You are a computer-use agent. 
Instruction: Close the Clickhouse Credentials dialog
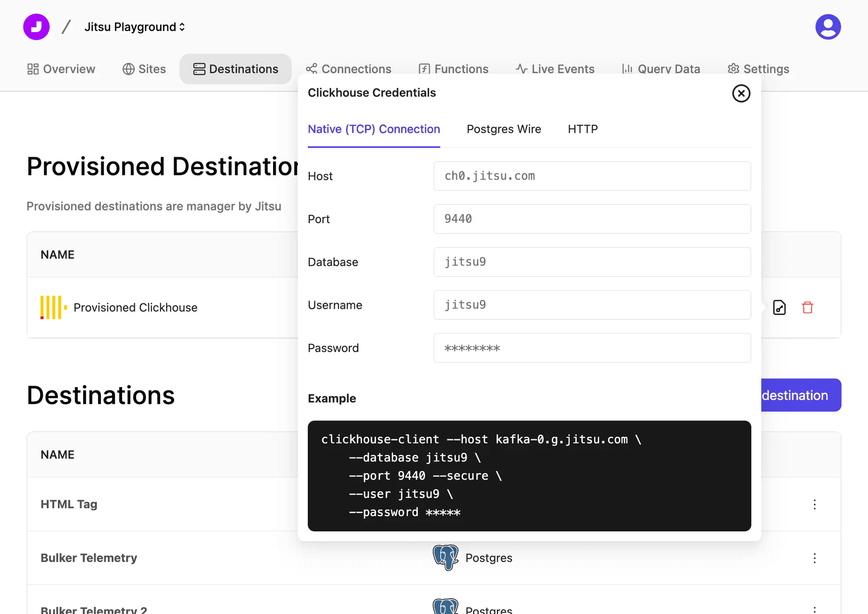(x=741, y=94)
